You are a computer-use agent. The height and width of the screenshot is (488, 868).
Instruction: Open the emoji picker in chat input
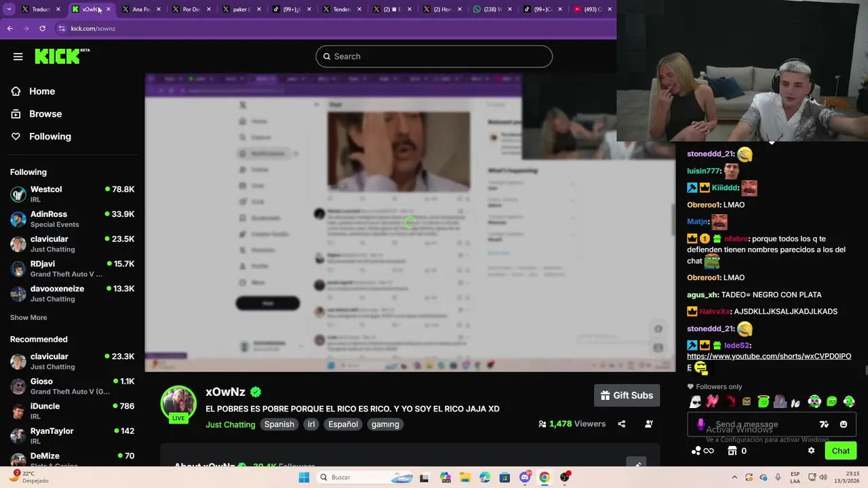point(844,424)
